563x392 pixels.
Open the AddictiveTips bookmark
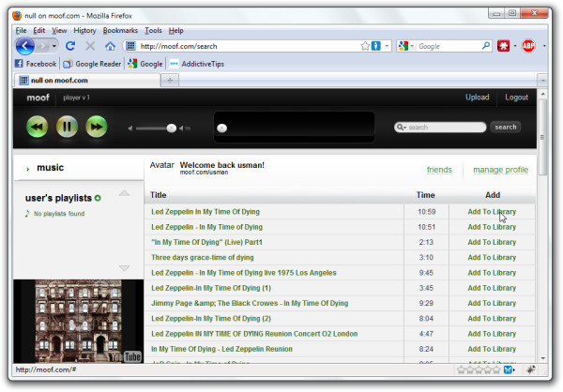pyautogui.click(x=197, y=64)
